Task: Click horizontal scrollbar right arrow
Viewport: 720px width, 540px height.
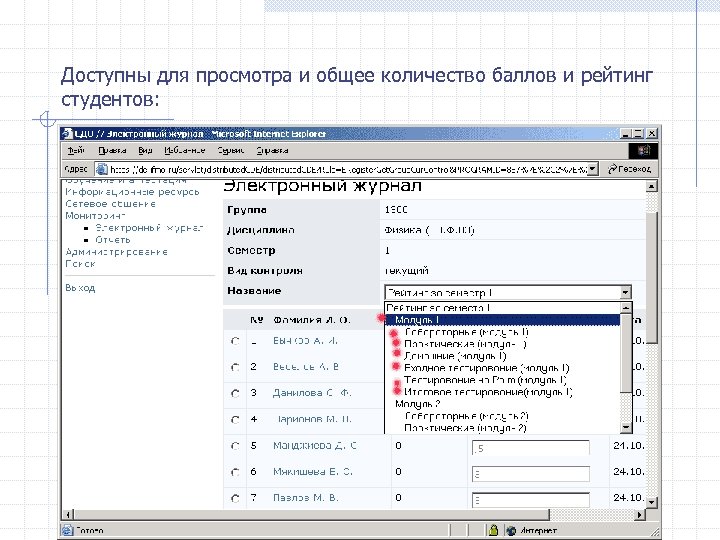Action: click(x=639, y=515)
